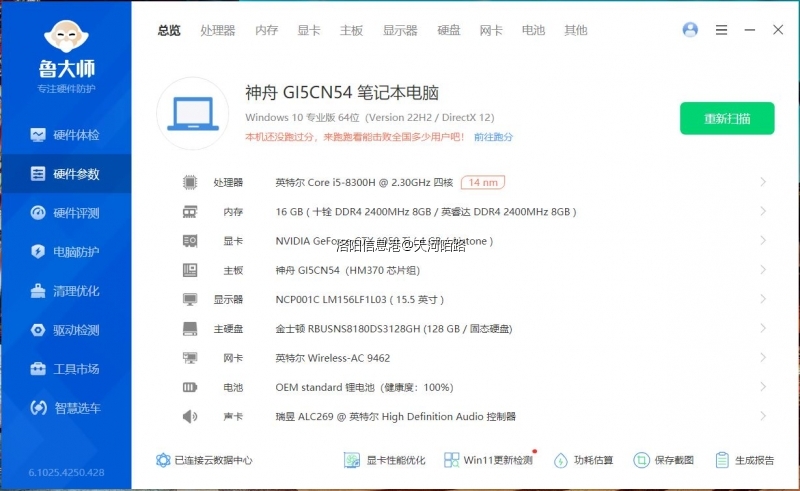Switch to the 显示器 tab
Image resolution: width=800 pixels, height=491 pixels.
pyautogui.click(x=400, y=30)
